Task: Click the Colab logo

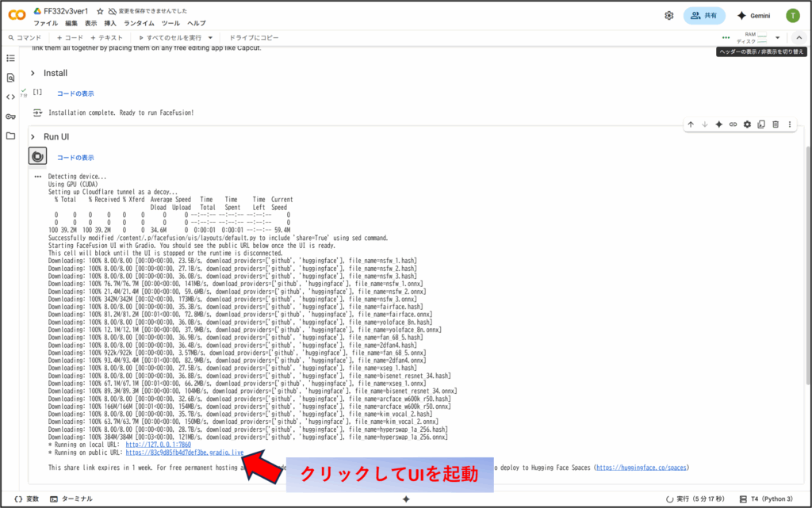Action: tap(17, 15)
